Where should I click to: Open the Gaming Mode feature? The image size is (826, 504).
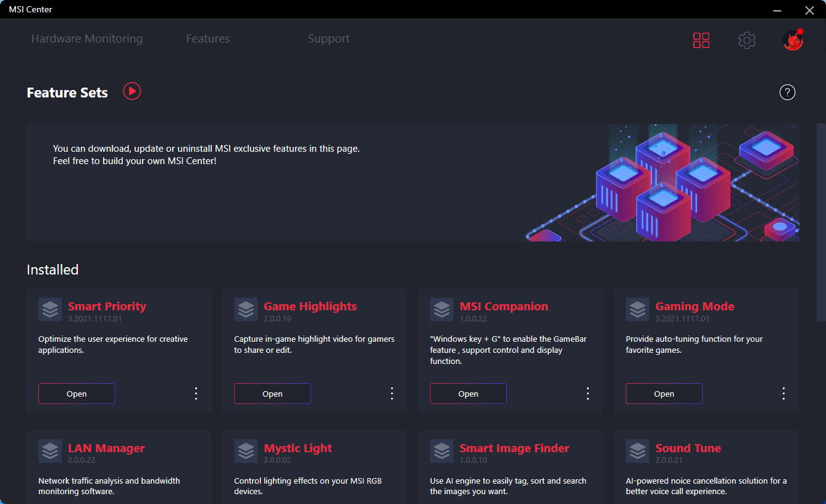pyautogui.click(x=664, y=394)
